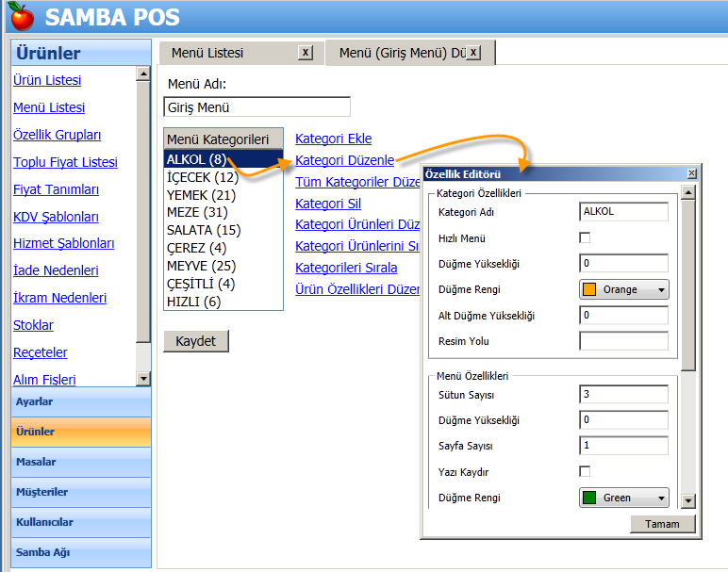Click Kategori Ürünleri Düzenle link
Image resolution: width=728 pixels, height=572 pixels.
(x=357, y=224)
